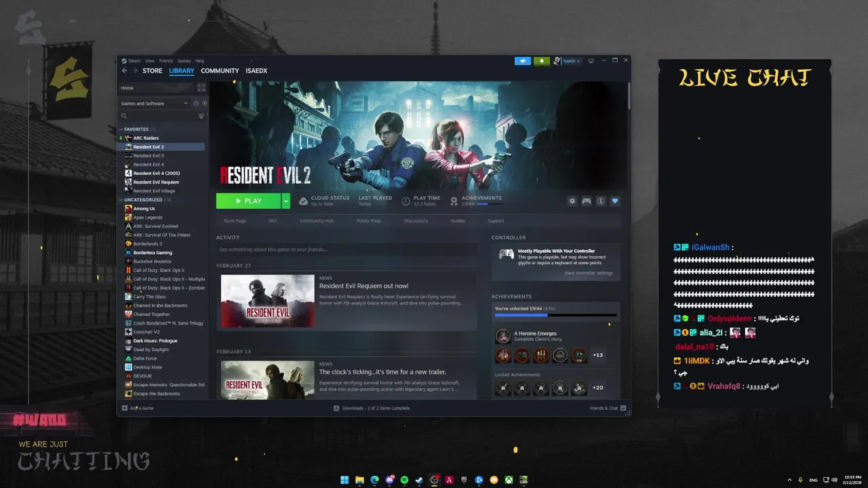
Task: Open OBS Studio from the taskbar
Action: pyautogui.click(x=434, y=480)
